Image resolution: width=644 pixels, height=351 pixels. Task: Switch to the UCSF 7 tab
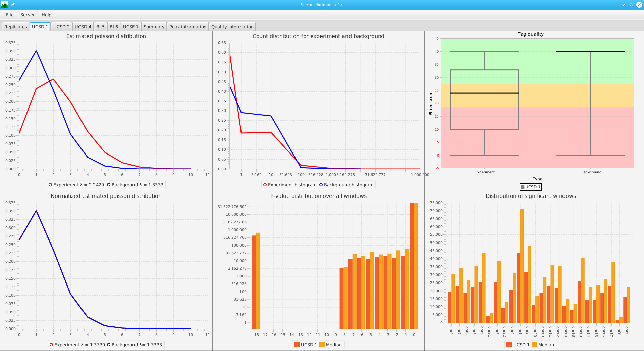pyautogui.click(x=130, y=27)
